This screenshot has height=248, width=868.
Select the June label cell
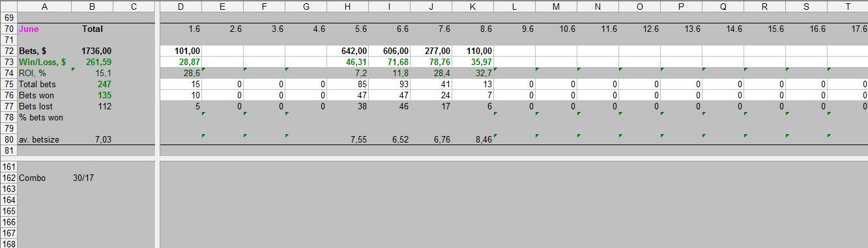pos(44,29)
